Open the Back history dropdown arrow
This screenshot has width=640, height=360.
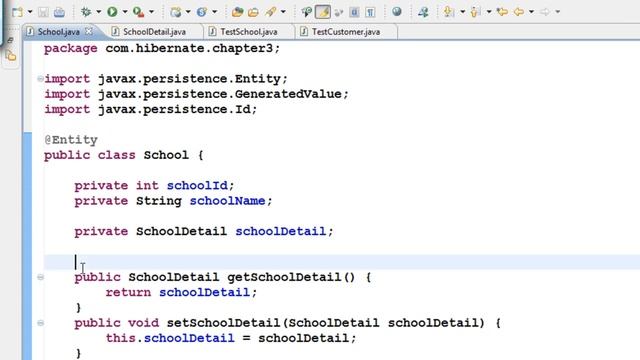coord(531,12)
